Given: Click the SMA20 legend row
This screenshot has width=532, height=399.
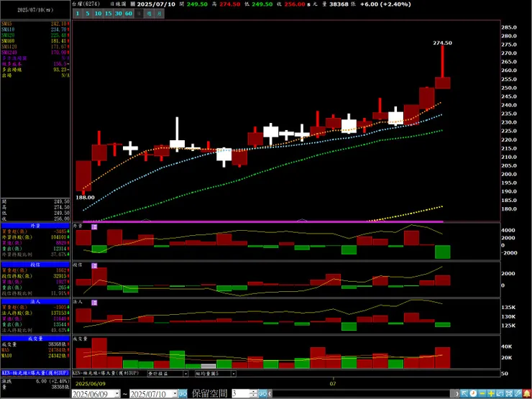Looking at the screenshot, I should [x=35, y=35].
